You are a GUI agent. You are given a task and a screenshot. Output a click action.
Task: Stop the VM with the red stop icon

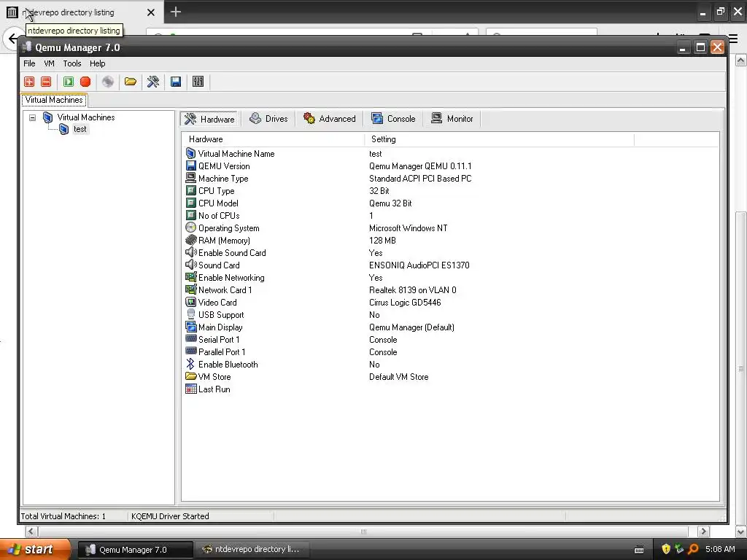coord(86,82)
